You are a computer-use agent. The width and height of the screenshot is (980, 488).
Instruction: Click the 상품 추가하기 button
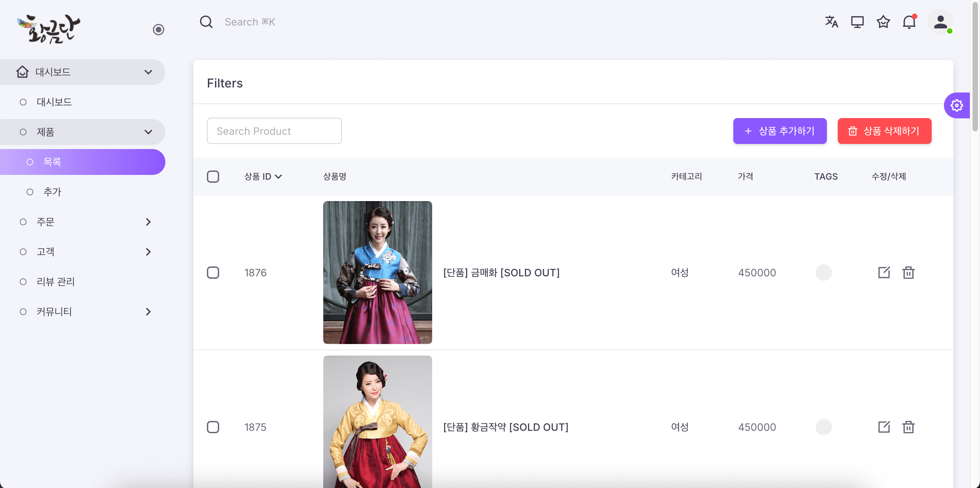[x=780, y=131]
